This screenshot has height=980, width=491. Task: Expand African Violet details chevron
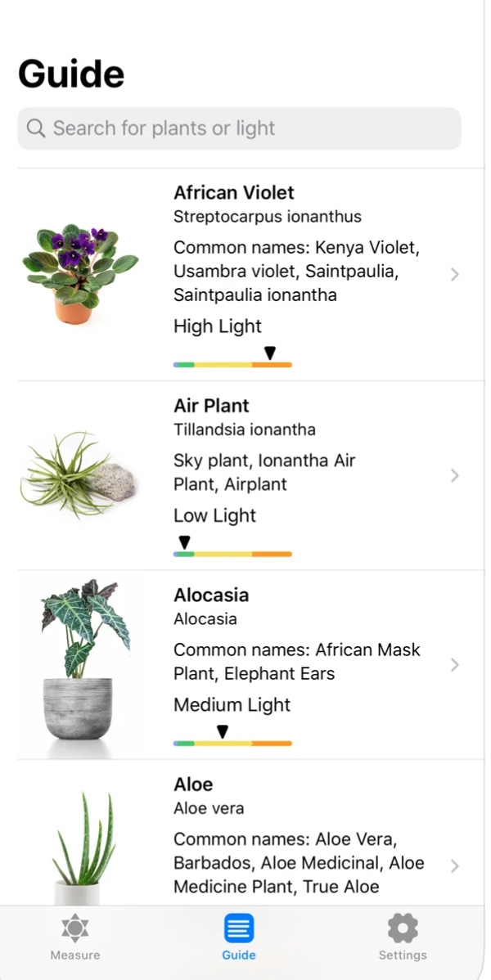click(455, 275)
